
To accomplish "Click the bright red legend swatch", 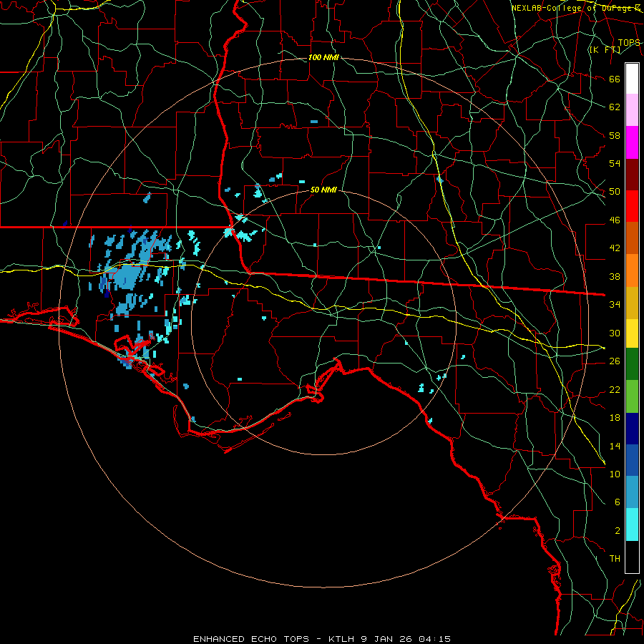I will [632, 206].
